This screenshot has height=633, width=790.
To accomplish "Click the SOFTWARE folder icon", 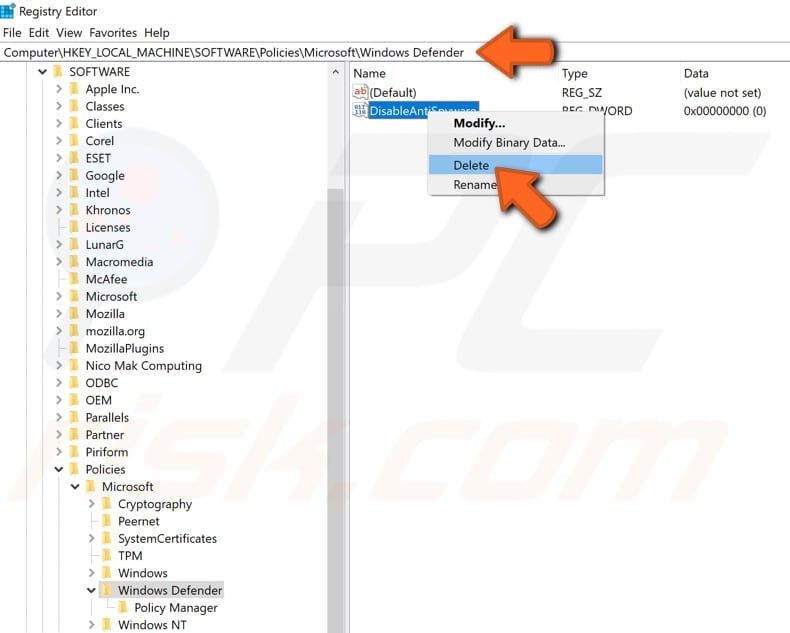I will coord(58,72).
